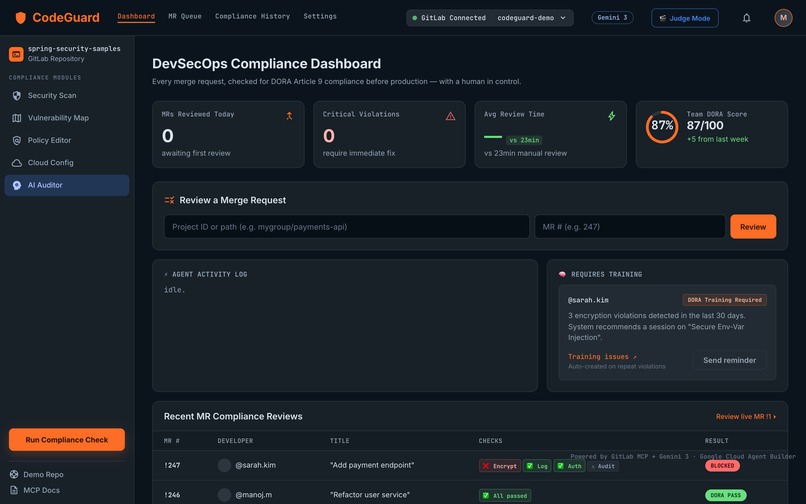Click MR number !247
The height and width of the screenshot is (504, 806).
pos(172,465)
